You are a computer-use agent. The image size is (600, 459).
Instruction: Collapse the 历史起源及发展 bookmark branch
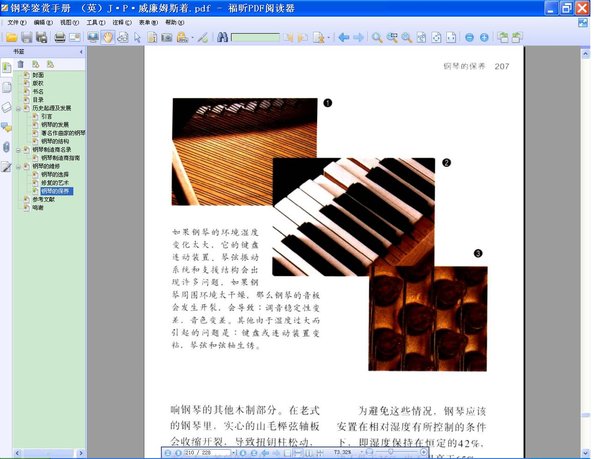(18, 107)
